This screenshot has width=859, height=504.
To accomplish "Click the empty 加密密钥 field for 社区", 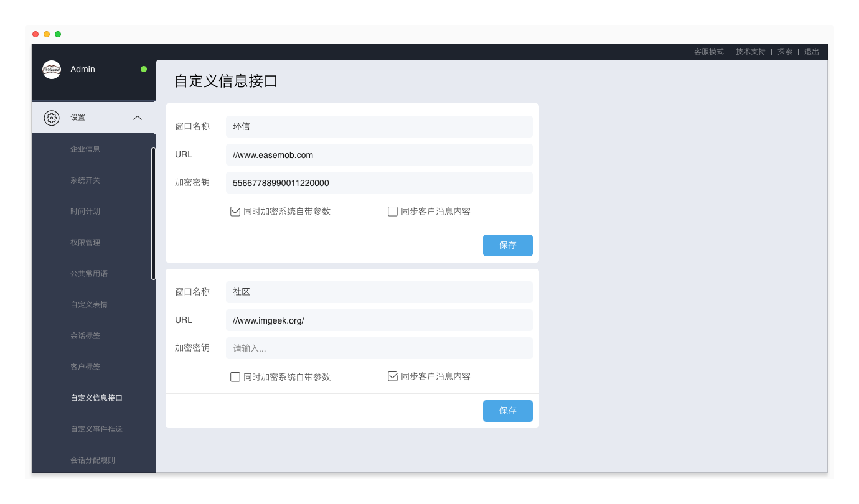I will coord(379,348).
